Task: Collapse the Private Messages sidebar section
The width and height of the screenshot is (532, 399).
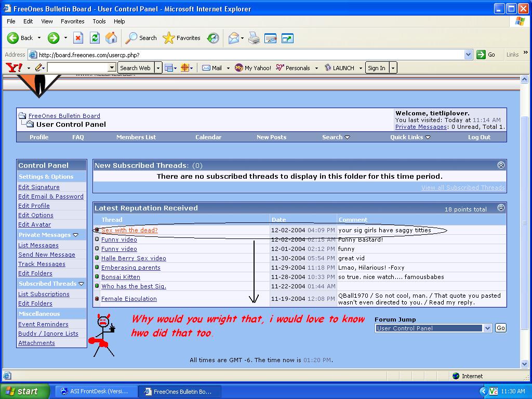Action: point(76,235)
